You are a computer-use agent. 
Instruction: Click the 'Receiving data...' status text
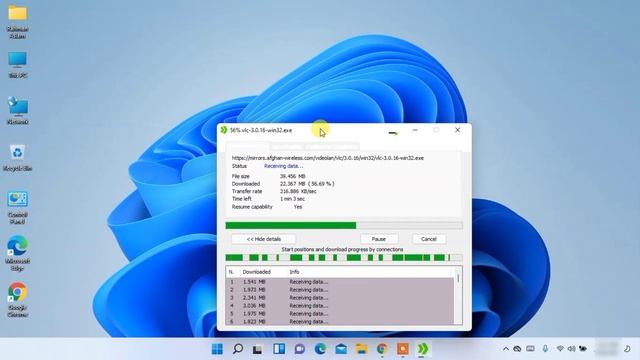pyautogui.click(x=283, y=166)
